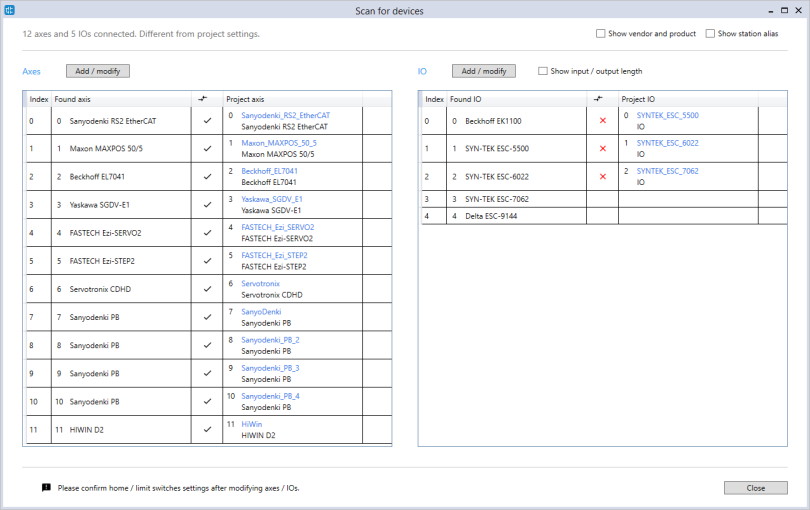This screenshot has height=510, width=810.
Task: Click the red X for SYN-TEK ESC-6022
Action: 602,177
